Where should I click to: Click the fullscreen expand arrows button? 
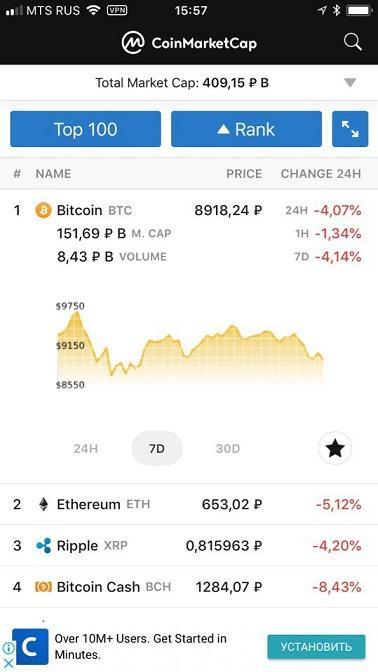click(x=350, y=129)
